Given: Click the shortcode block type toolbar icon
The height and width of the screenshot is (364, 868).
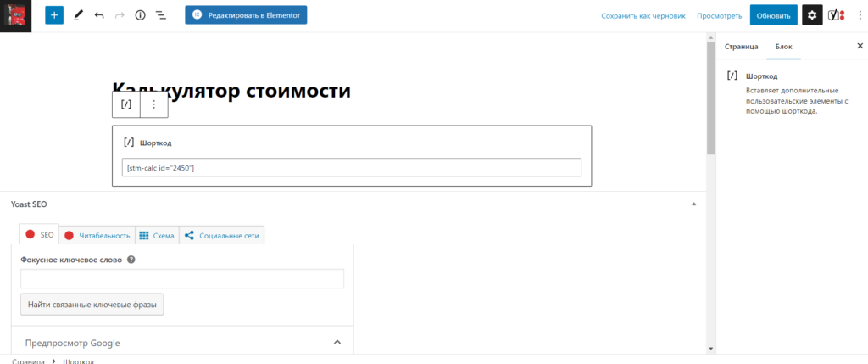Looking at the screenshot, I should click(126, 104).
